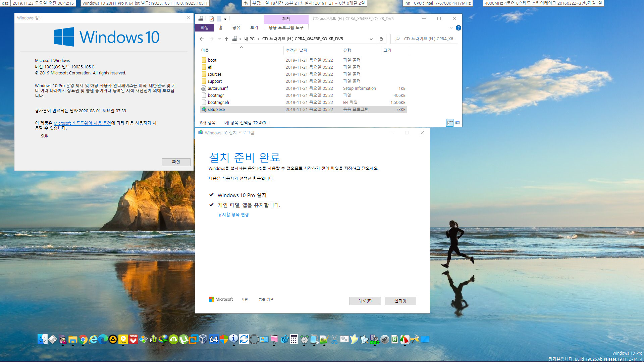The image size is (644, 362).
Task: Switch Explorer to details view
Action: coord(450,123)
